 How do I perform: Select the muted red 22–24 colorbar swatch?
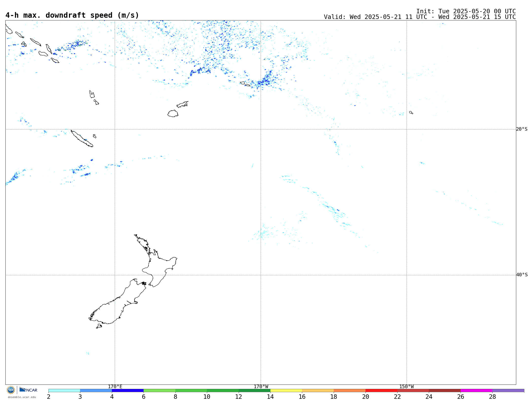(x=413, y=390)
